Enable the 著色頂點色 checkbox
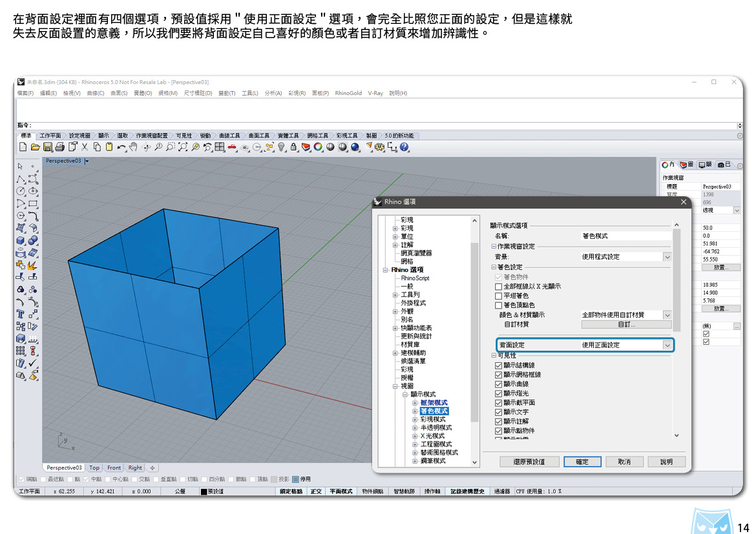The width and height of the screenshot is (756, 534). [499, 305]
